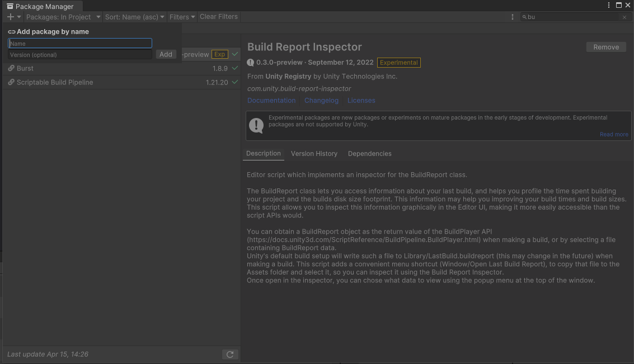Click the Exp tag in package list
Image resolution: width=634 pixels, height=364 pixels.
[x=219, y=54]
